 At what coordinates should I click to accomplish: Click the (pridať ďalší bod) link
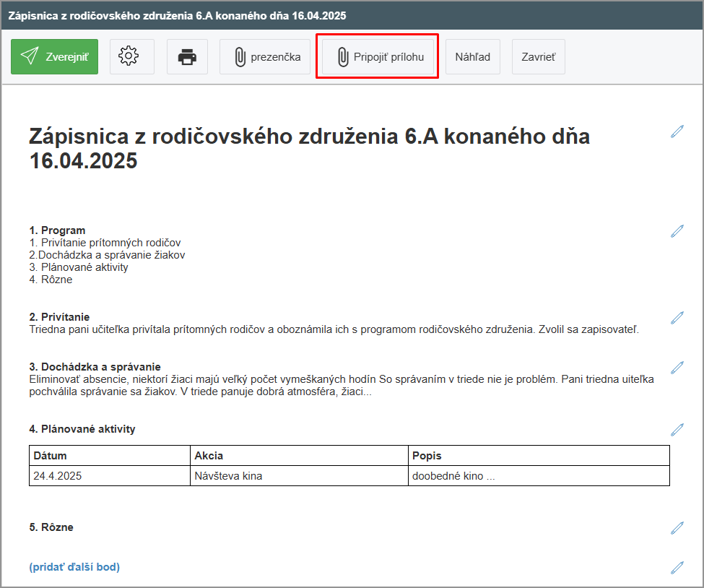click(74, 567)
